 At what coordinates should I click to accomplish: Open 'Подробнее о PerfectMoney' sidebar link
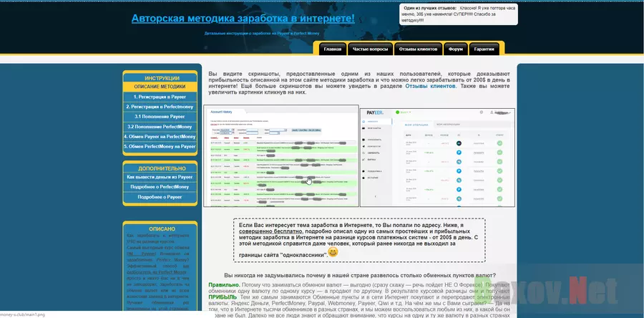160,187
